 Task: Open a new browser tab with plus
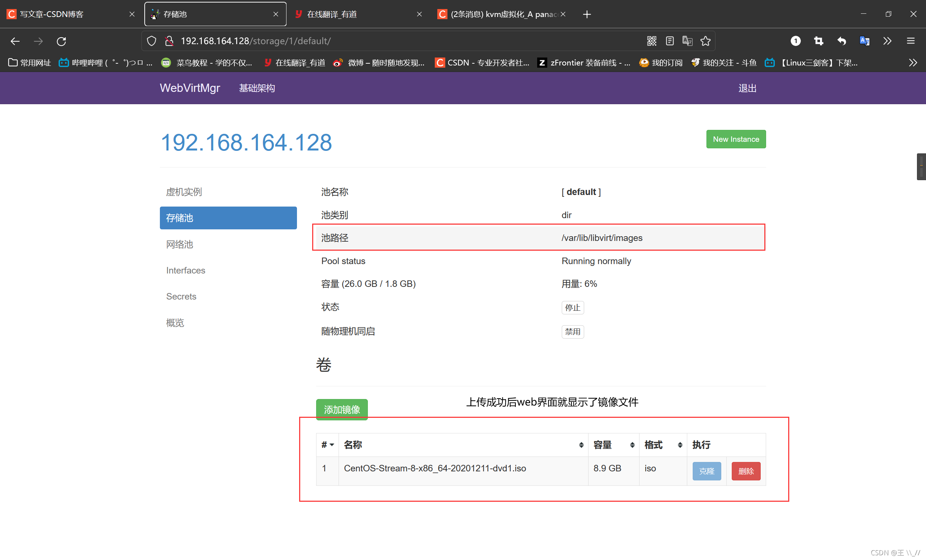point(587,14)
